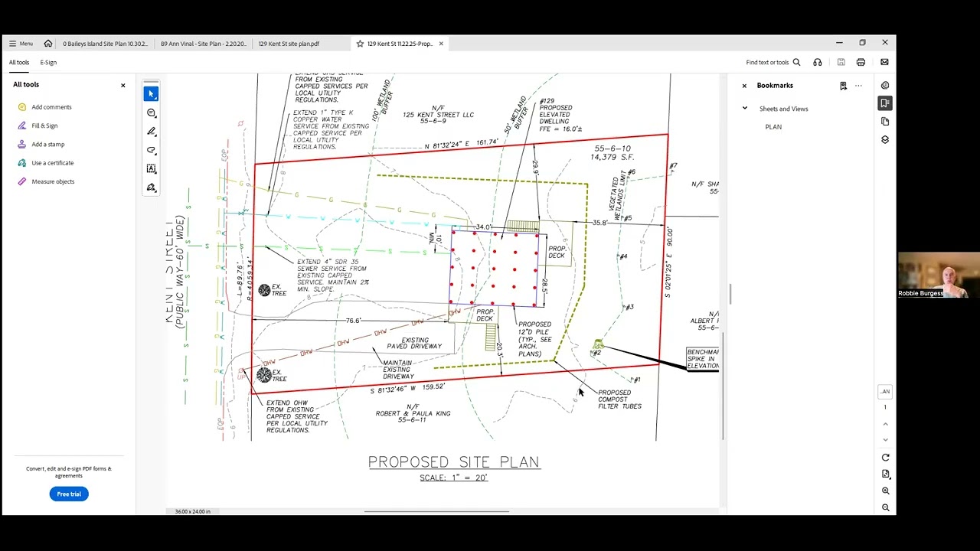Open the page thumbnails panel icon

pos(885,121)
